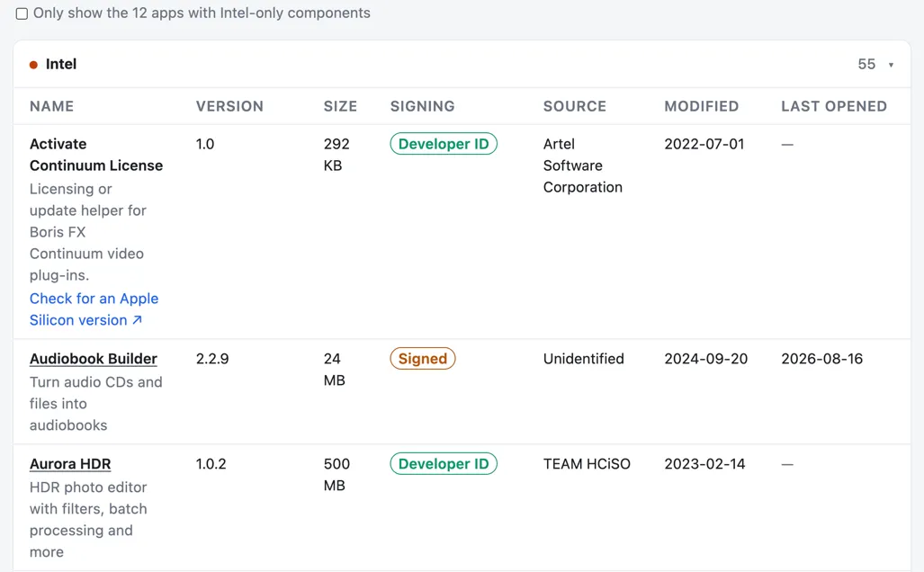Click the 292 KB size cell

coord(336,155)
